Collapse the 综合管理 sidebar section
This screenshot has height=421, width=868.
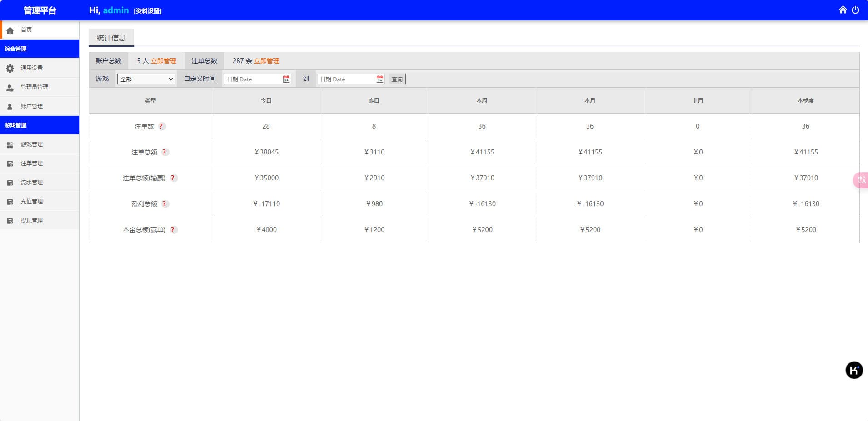click(40, 49)
